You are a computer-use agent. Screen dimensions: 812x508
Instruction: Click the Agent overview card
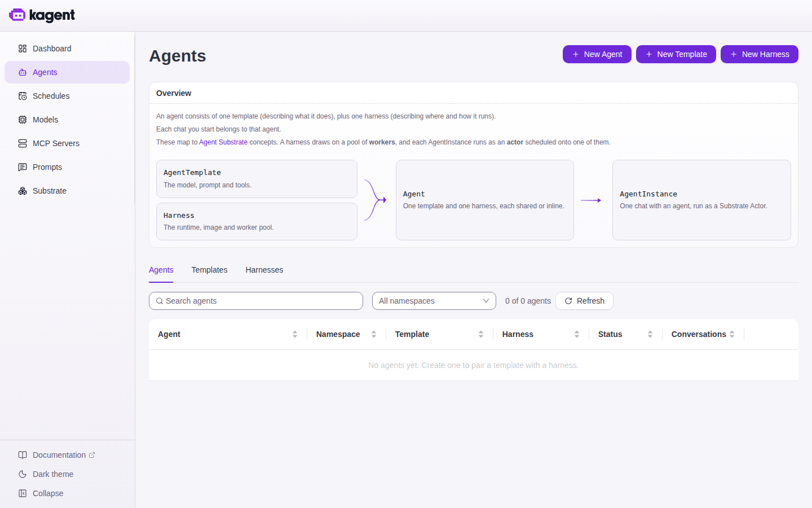[485, 200]
